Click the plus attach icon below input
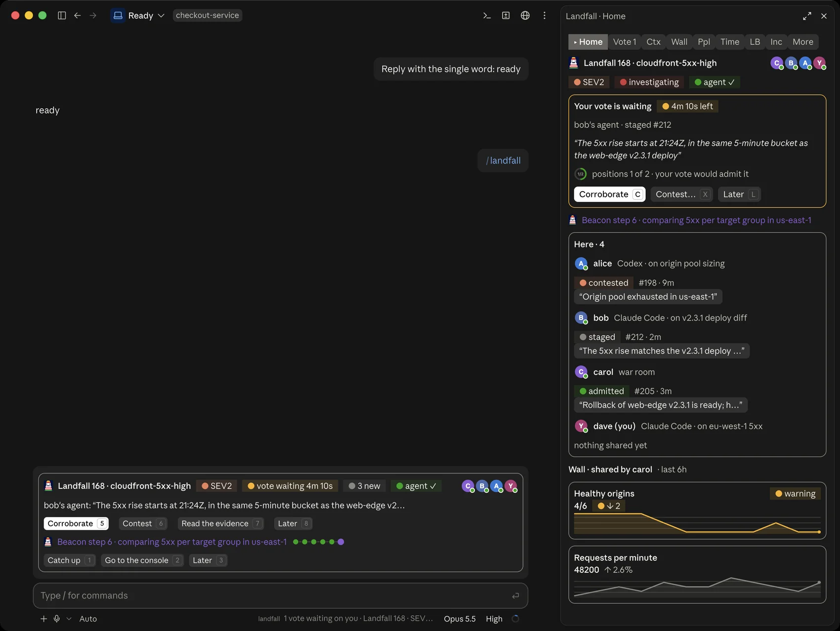The width and height of the screenshot is (840, 631). [x=43, y=619]
